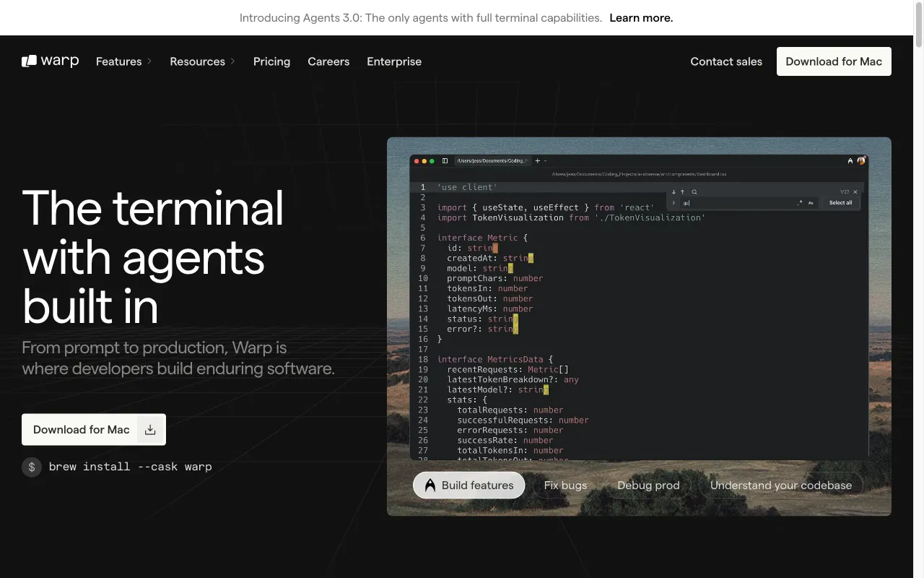
Task: Expand the Resources menu
Action: click(203, 61)
